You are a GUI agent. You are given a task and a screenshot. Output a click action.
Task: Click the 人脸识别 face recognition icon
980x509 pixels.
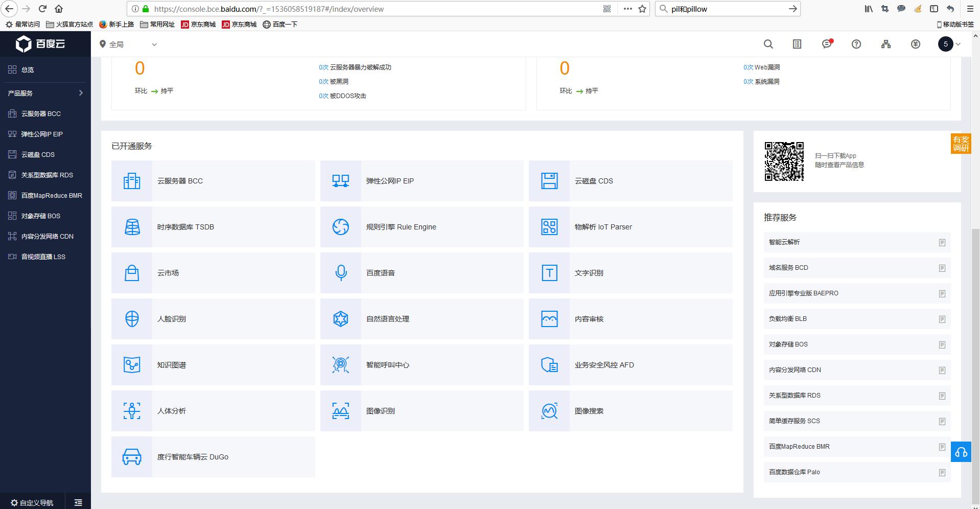132,319
